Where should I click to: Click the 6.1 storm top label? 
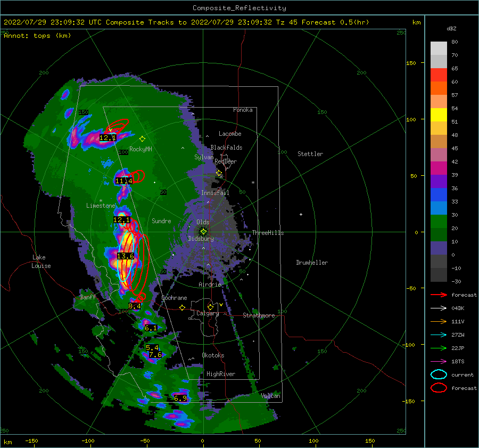[151, 328]
